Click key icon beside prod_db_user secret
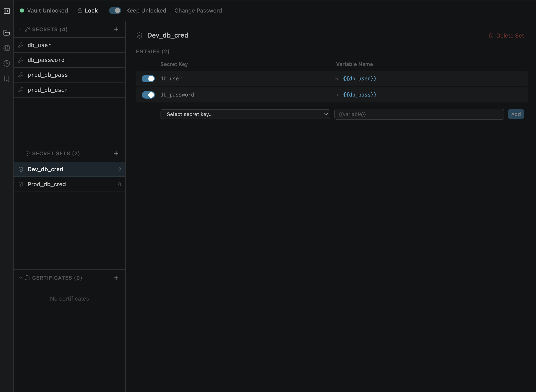The width and height of the screenshot is (536, 392). [x=21, y=90]
